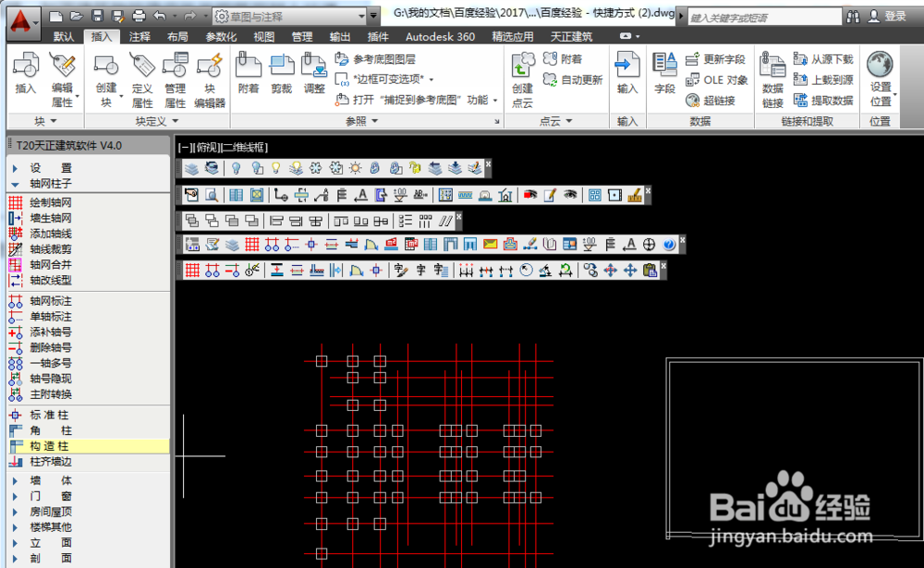Viewport: 924px width, 568px height.
Task: Click the keyword search input field
Action: pos(762,17)
